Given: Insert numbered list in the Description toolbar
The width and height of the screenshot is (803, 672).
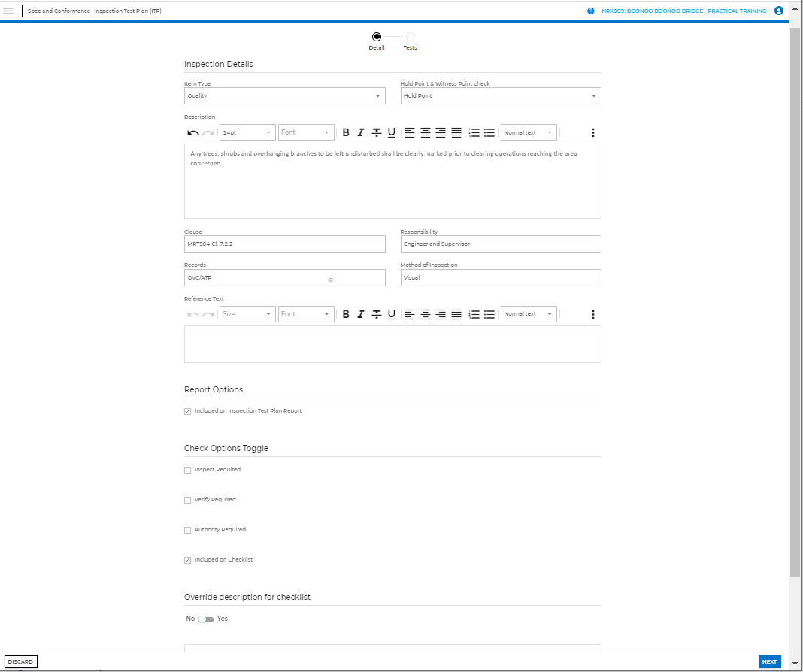Looking at the screenshot, I should (474, 133).
